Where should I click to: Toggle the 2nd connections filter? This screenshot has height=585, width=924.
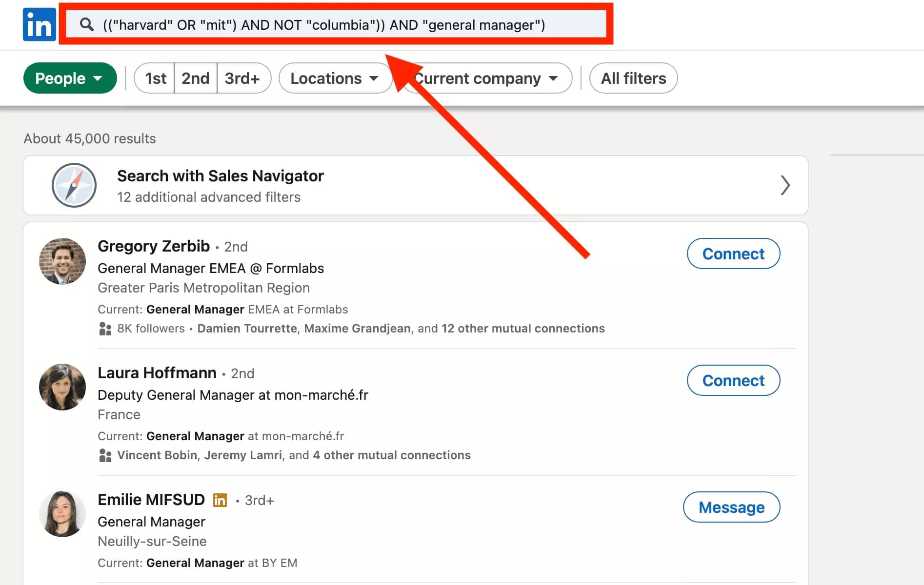(x=195, y=78)
